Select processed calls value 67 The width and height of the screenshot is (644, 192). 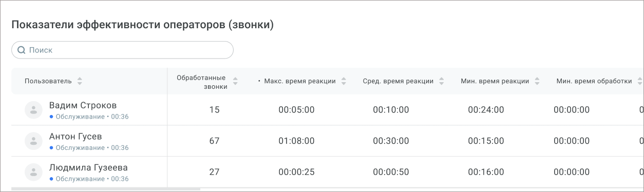click(x=215, y=141)
